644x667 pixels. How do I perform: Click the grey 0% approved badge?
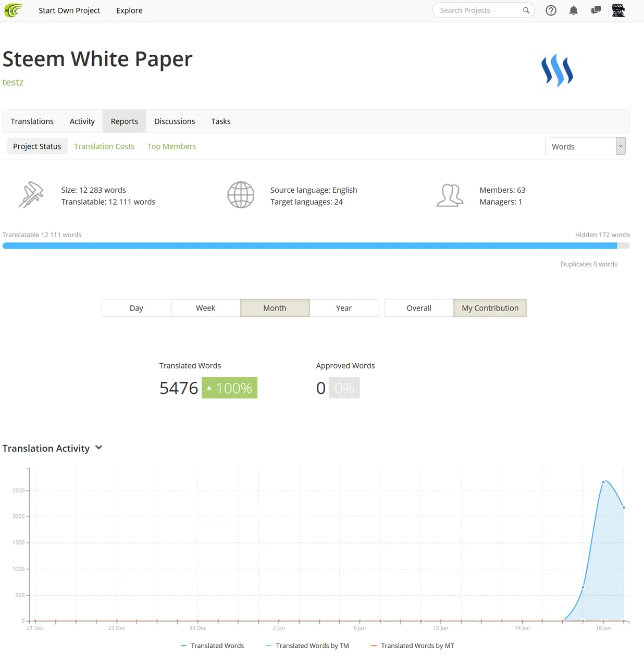point(344,388)
